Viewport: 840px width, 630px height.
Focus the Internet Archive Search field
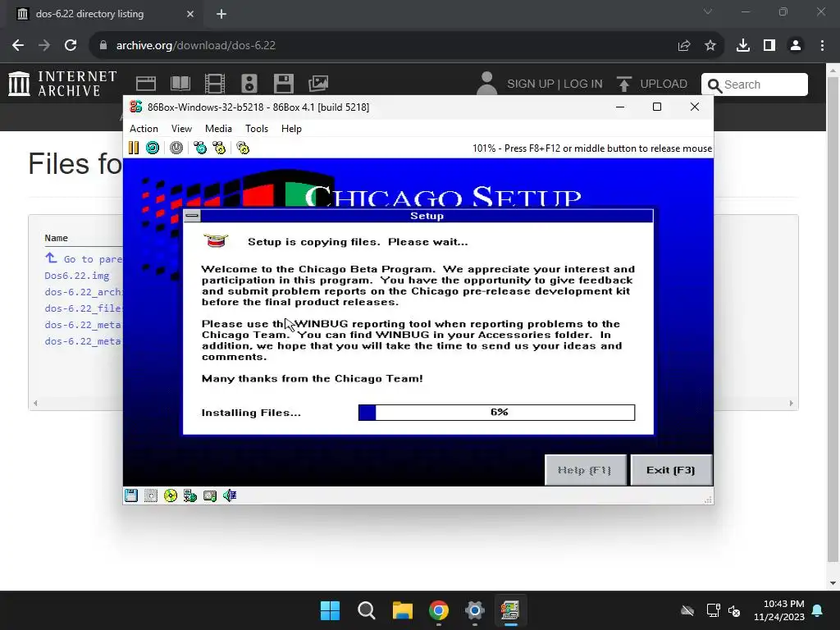tap(755, 84)
